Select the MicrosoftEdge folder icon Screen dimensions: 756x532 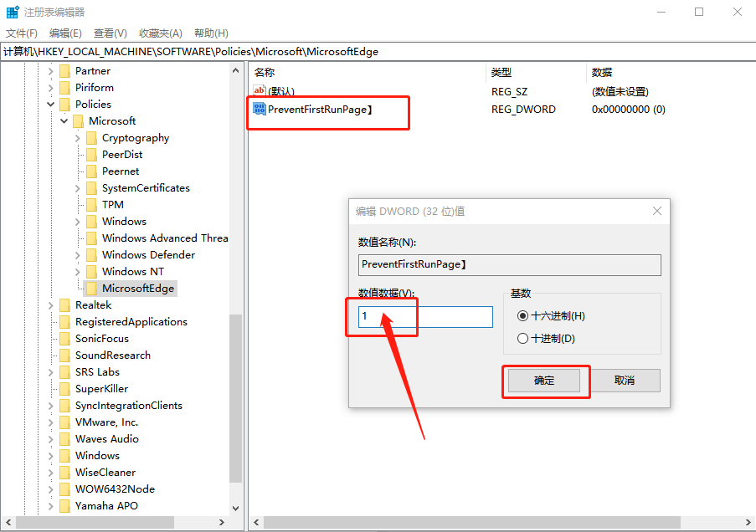point(91,288)
